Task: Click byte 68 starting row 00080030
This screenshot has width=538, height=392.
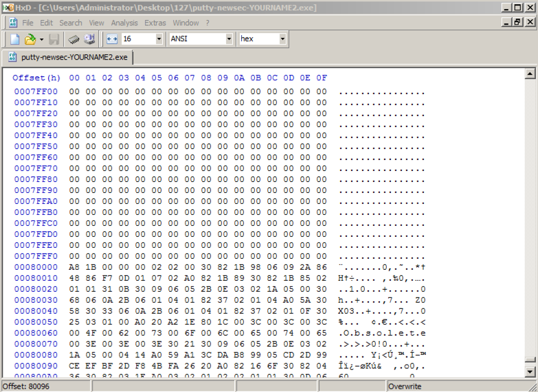Action: (74, 300)
